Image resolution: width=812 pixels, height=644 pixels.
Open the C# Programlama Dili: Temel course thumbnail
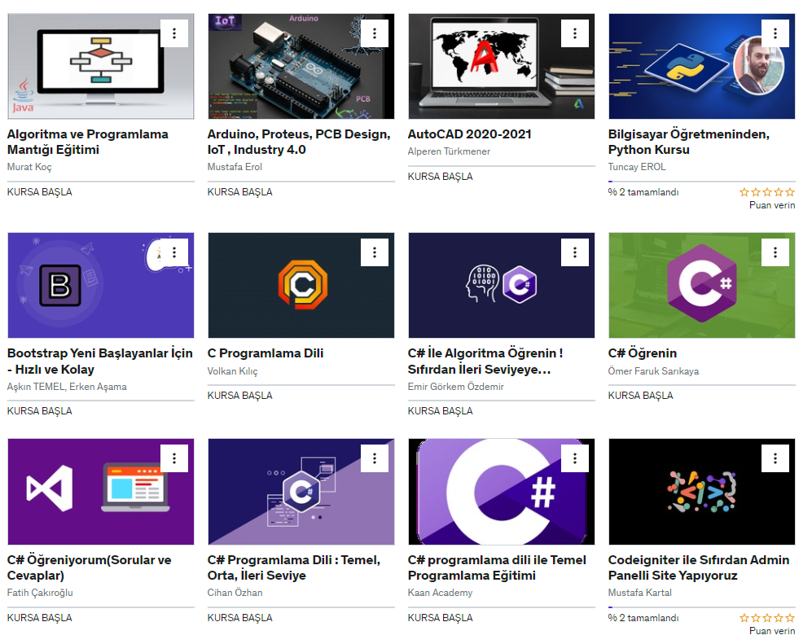pos(301,492)
